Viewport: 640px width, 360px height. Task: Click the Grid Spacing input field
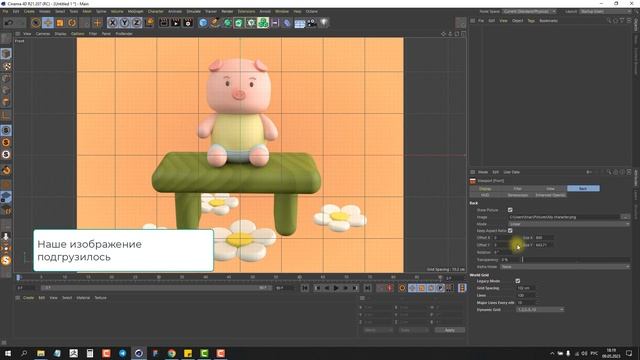coord(525,288)
